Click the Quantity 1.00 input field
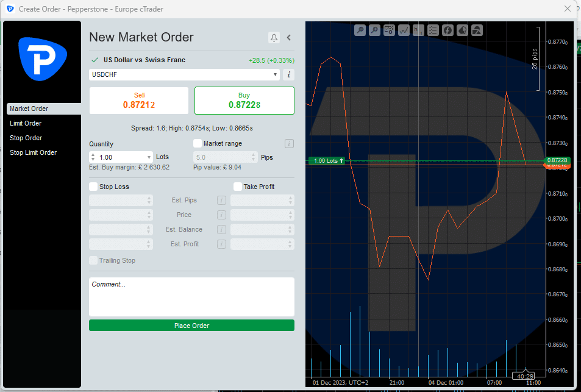581x392 pixels. (x=121, y=157)
